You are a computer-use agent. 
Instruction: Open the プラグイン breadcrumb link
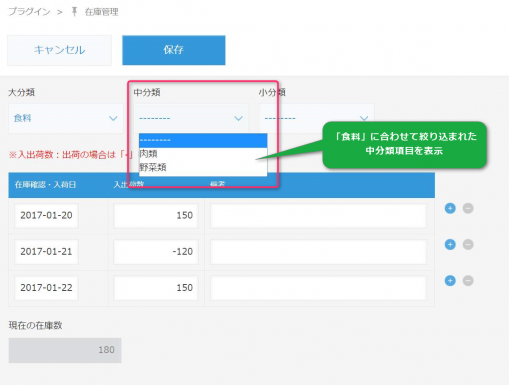[29, 12]
